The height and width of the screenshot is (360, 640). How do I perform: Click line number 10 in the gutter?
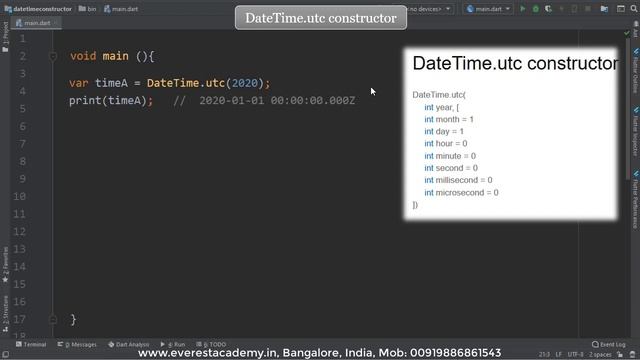19,196
